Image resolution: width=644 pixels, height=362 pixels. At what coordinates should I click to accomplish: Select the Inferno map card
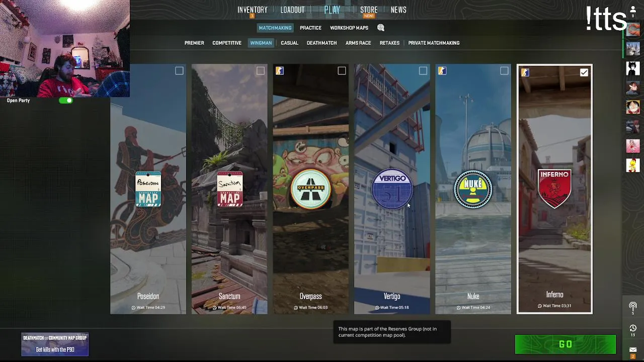555,189
